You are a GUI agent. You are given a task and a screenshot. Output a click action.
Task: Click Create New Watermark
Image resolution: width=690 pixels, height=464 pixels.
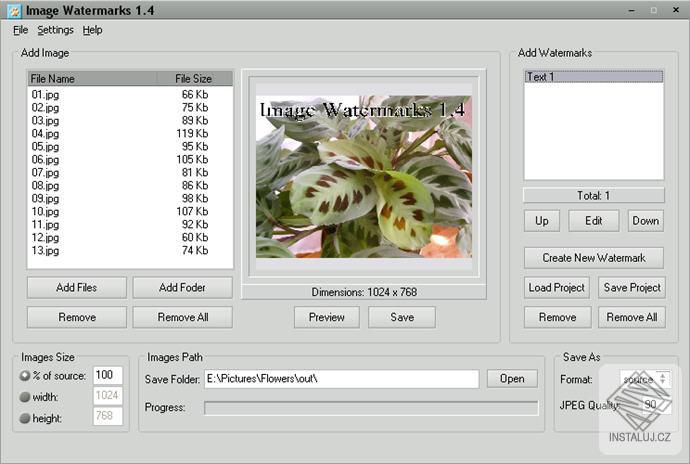coord(594,258)
